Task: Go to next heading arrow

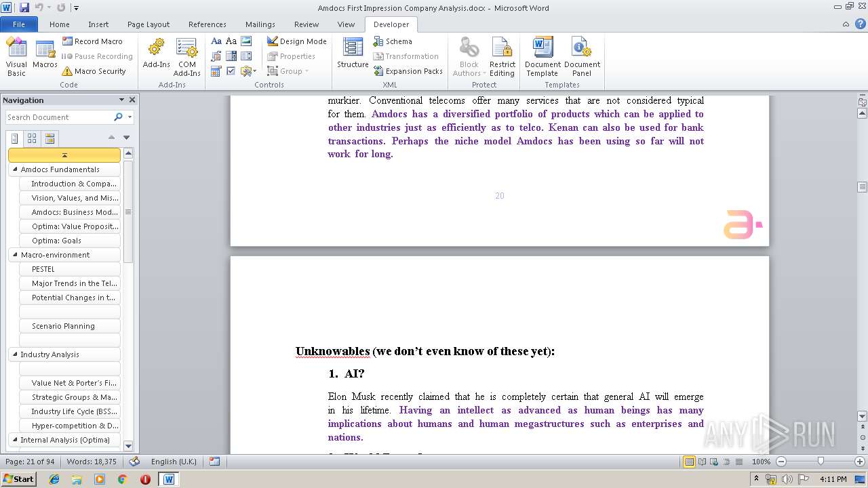Action: coord(126,138)
